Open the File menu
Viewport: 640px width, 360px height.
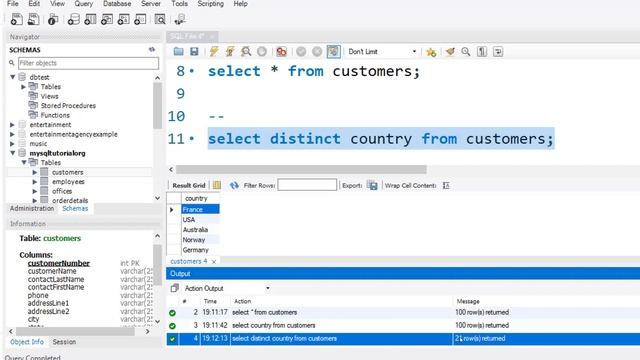point(13,4)
